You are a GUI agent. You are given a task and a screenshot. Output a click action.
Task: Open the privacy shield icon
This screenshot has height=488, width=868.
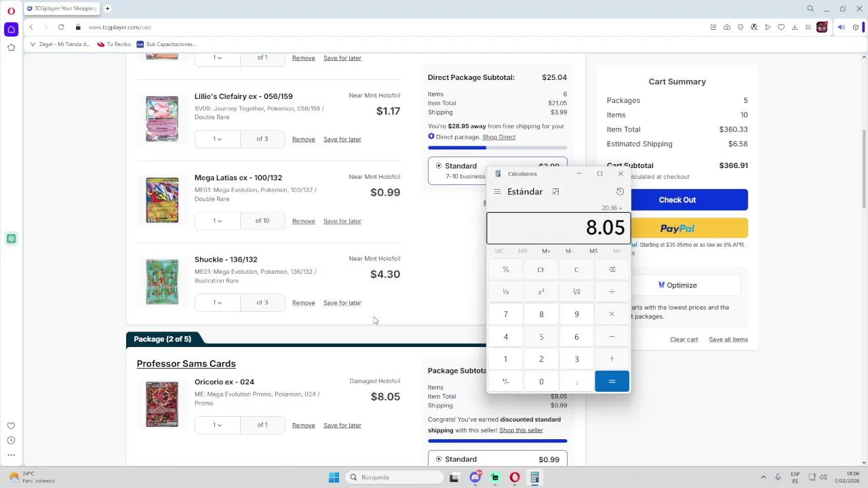tap(741, 27)
